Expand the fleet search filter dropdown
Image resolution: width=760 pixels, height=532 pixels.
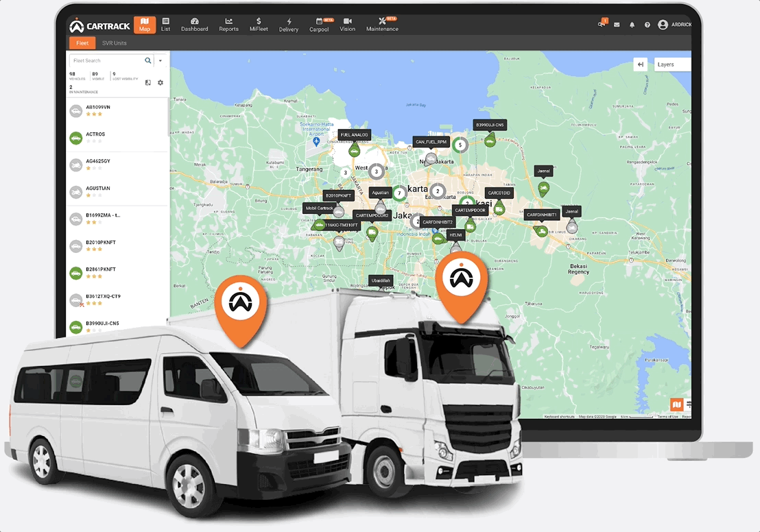coord(161,60)
